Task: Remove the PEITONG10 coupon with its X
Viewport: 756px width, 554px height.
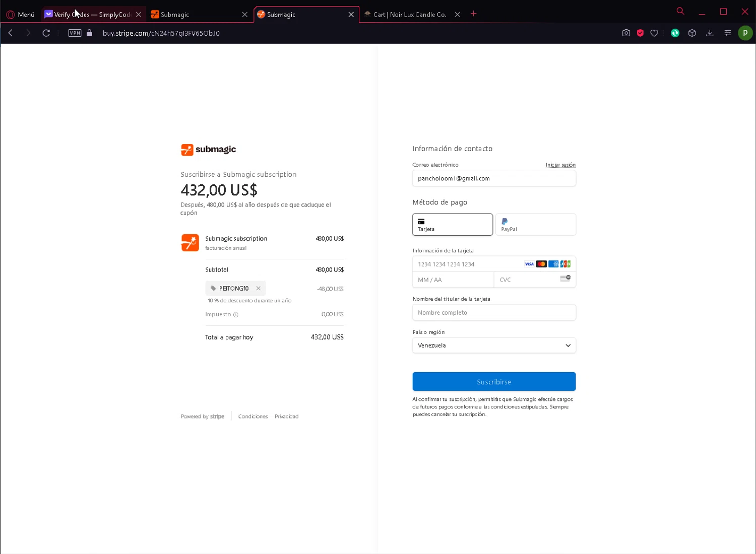Action: click(x=258, y=288)
